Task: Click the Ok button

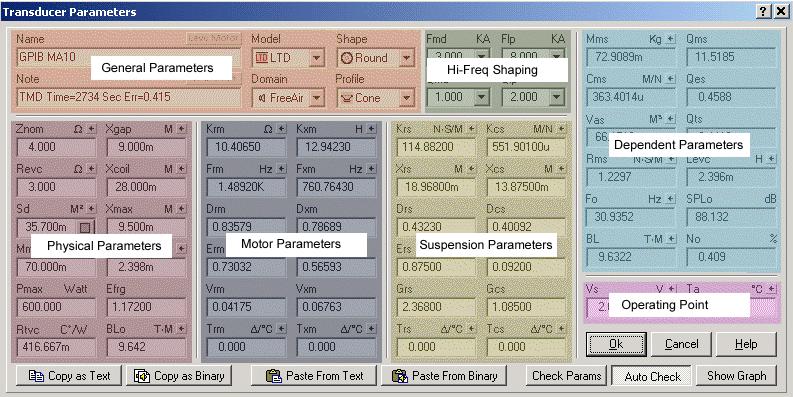Action: point(616,344)
